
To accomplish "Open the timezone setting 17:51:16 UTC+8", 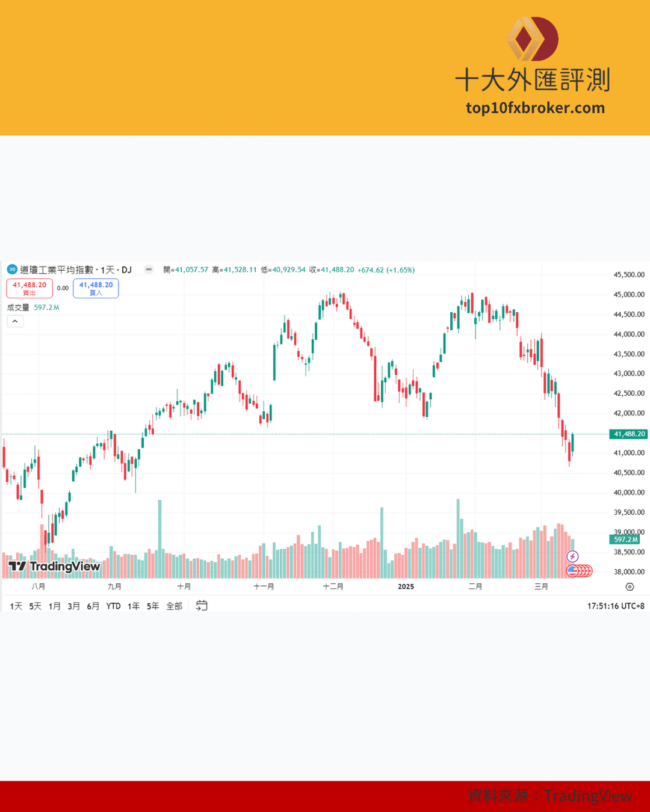I will click(616, 606).
